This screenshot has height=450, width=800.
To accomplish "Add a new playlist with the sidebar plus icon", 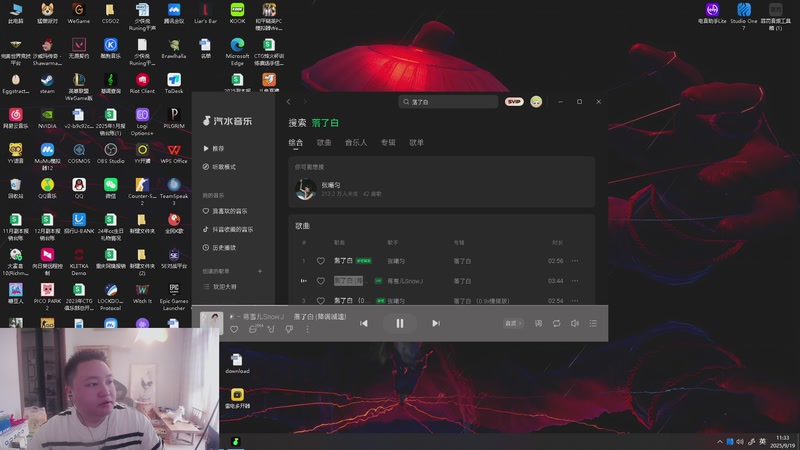I will pos(260,271).
